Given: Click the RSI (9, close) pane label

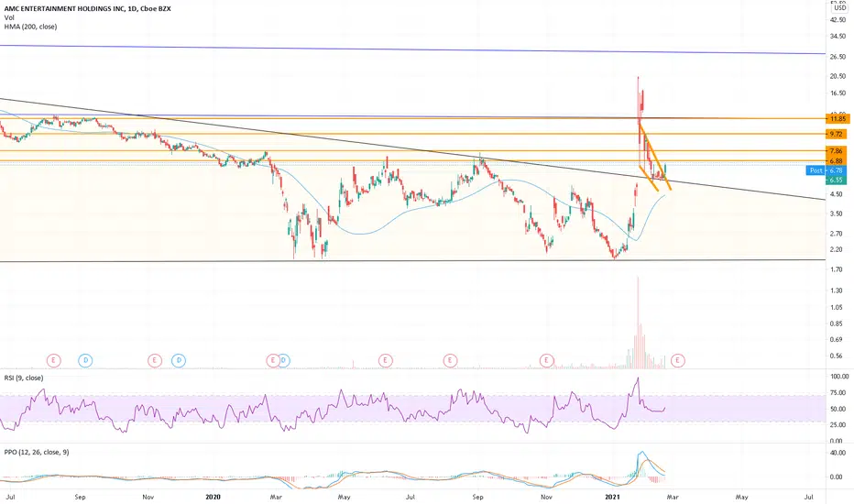Looking at the screenshot, I should (24, 378).
